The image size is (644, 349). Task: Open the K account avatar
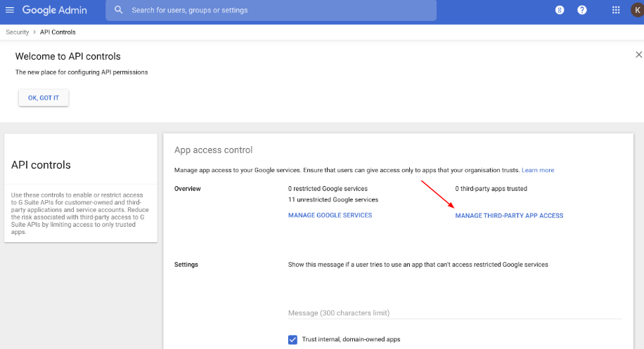(638, 11)
